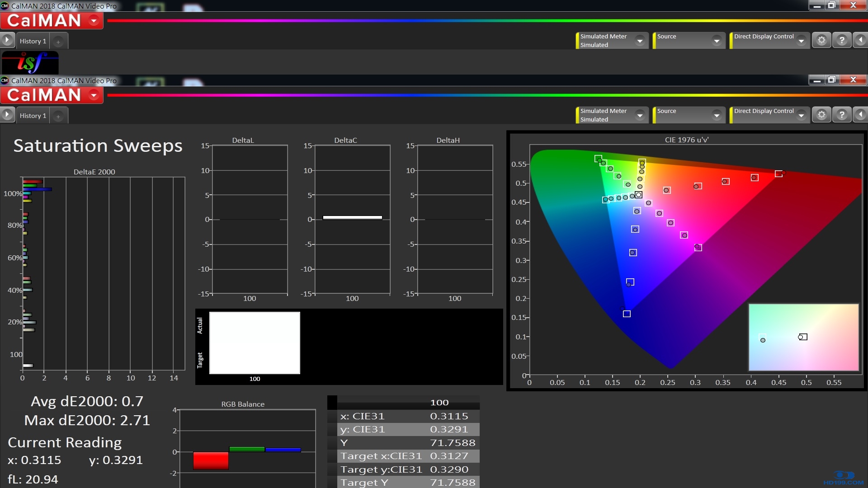Add new history tab in lower window
The image size is (868, 488).
pyautogui.click(x=58, y=116)
